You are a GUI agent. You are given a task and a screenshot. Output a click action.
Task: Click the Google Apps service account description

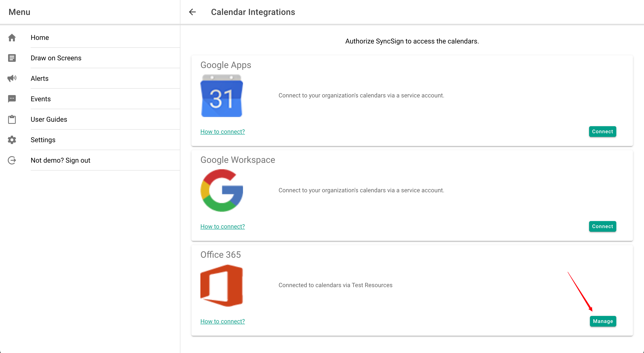pyautogui.click(x=361, y=95)
